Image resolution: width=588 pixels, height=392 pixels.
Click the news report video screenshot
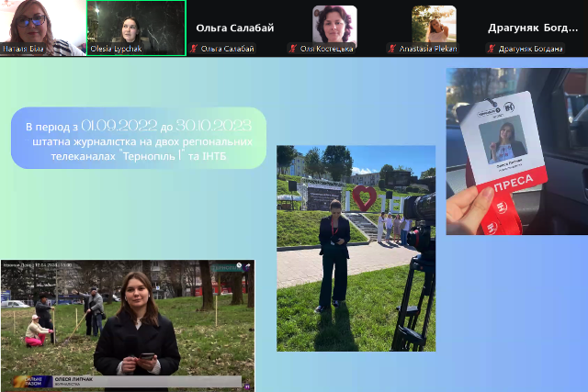click(128, 321)
